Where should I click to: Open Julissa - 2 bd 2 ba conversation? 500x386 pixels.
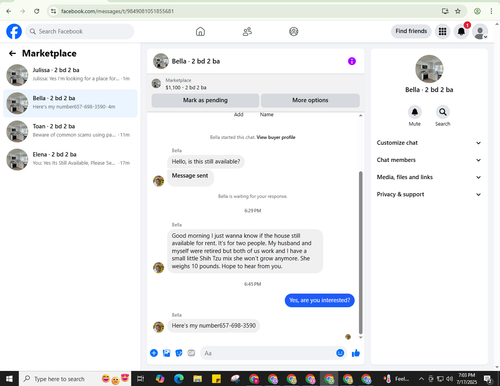pos(70,75)
